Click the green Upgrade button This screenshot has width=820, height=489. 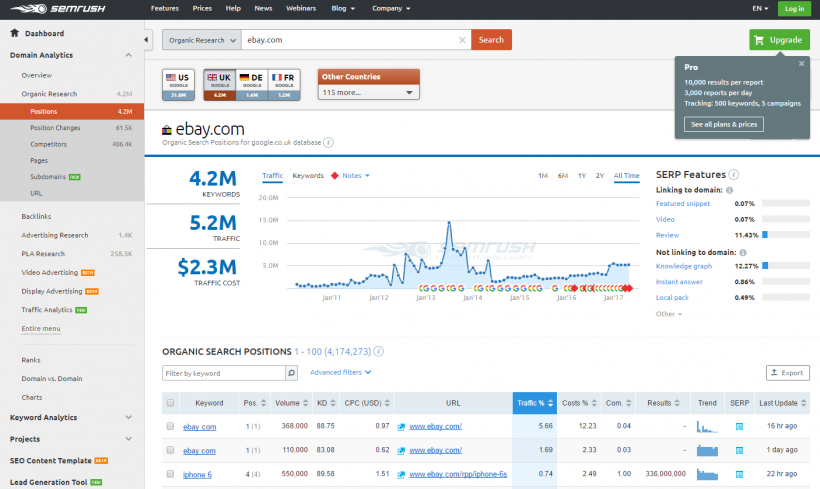(779, 40)
